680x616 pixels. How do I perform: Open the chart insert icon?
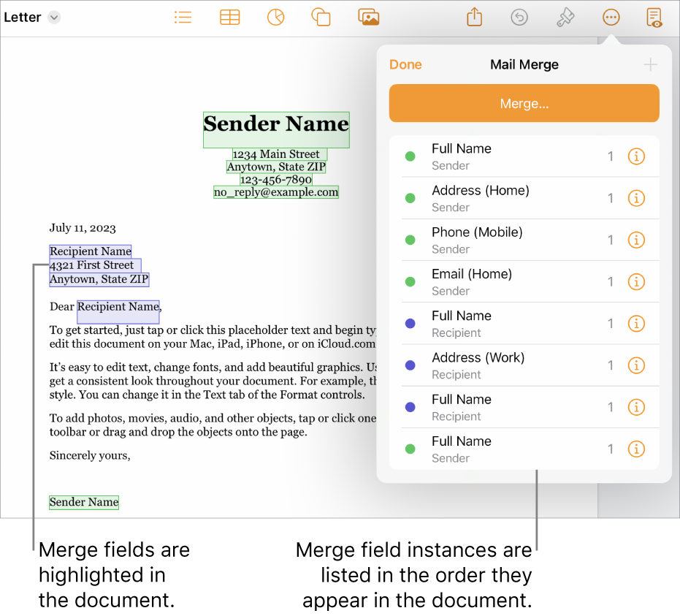pos(276,18)
